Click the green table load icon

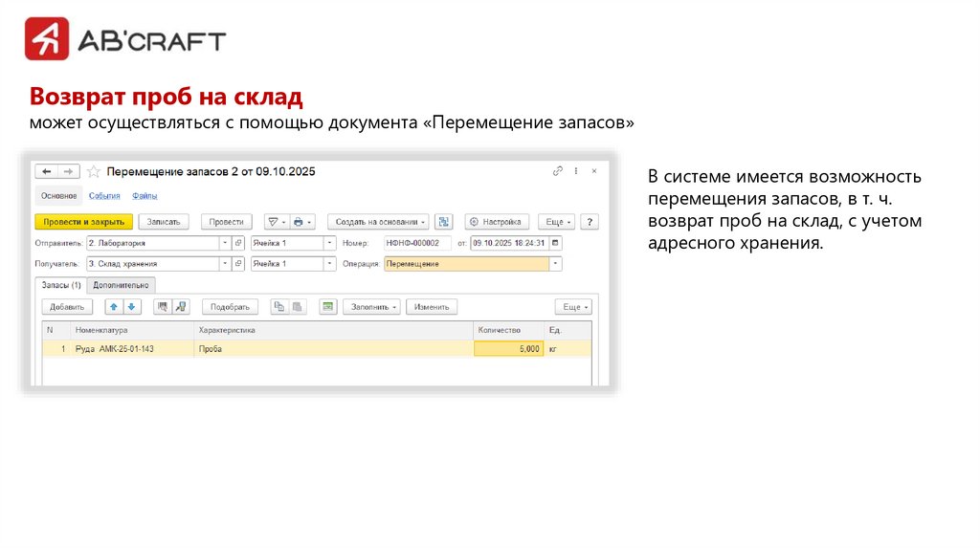[327, 307]
